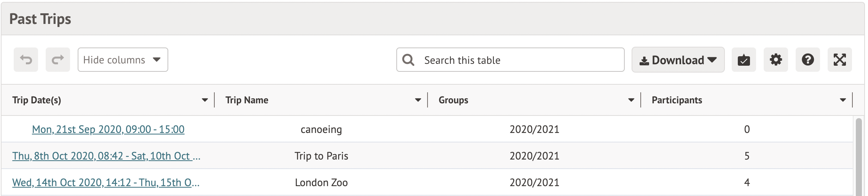Select the London Zoo name cell

click(x=321, y=183)
